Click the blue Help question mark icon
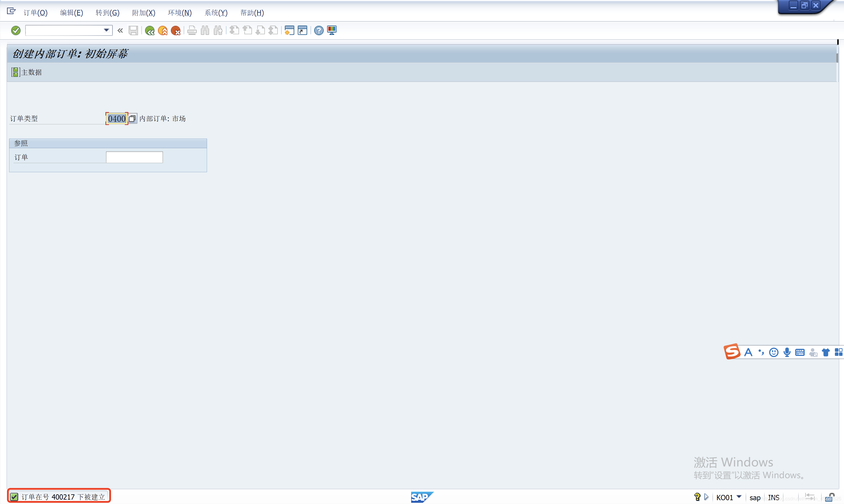Screen dimensions: 844x504 (319, 31)
